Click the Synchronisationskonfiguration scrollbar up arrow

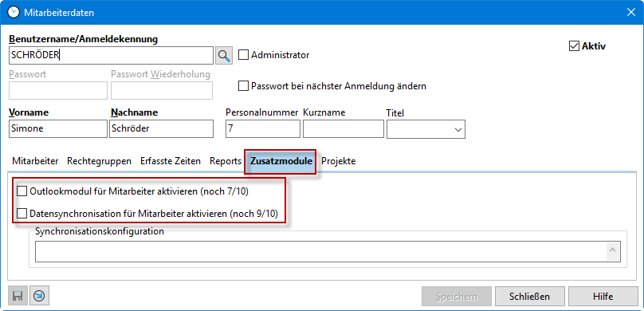[613, 250]
